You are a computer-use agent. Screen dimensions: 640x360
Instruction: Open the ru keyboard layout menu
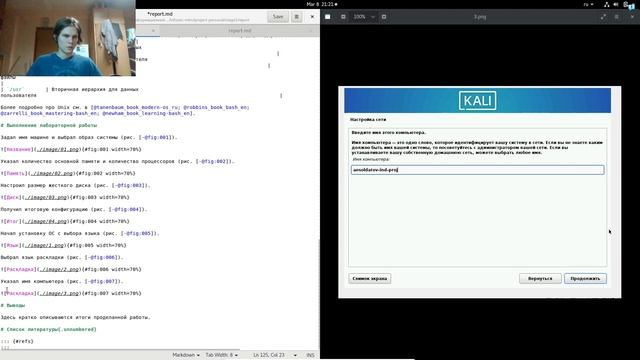[588, 4]
